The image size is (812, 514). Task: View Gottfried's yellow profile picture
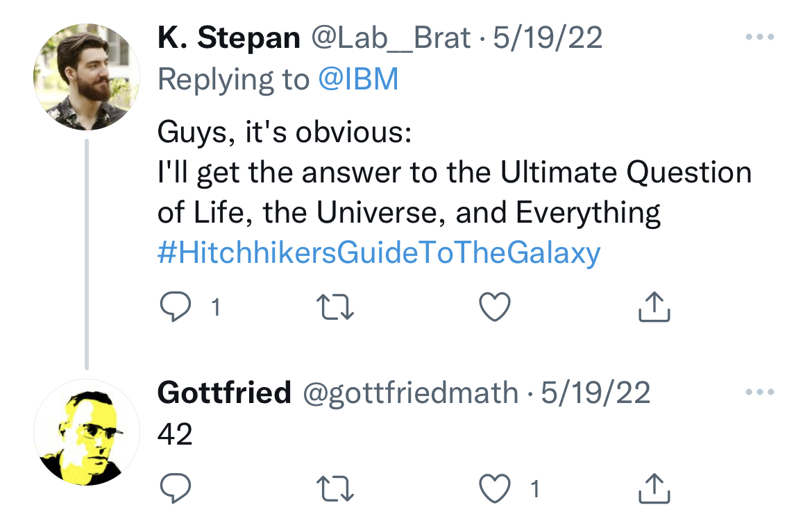[86, 432]
